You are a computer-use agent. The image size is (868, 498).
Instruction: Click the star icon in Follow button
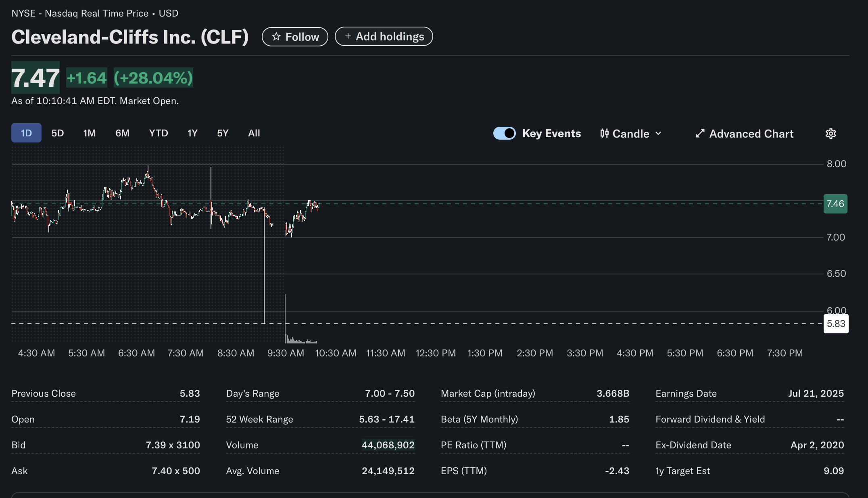276,37
